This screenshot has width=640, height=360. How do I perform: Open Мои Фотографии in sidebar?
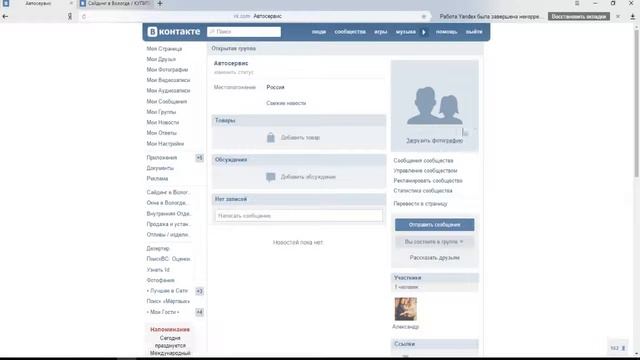point(167,70)
